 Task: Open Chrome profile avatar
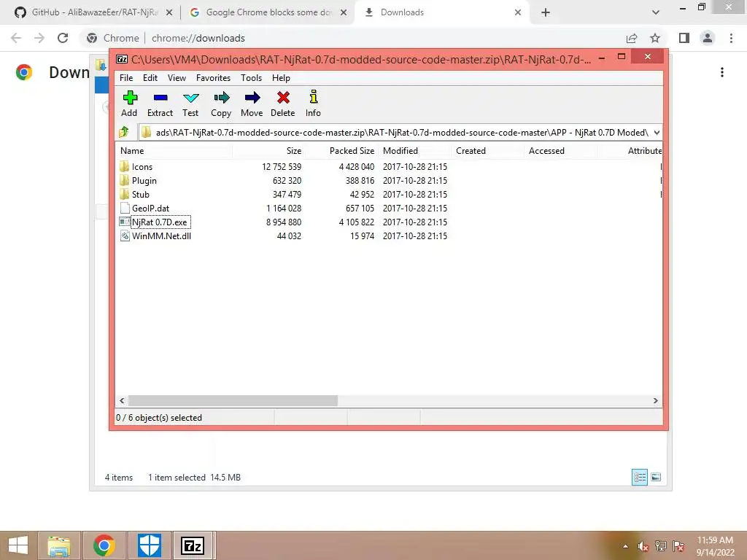click(708, 38)
